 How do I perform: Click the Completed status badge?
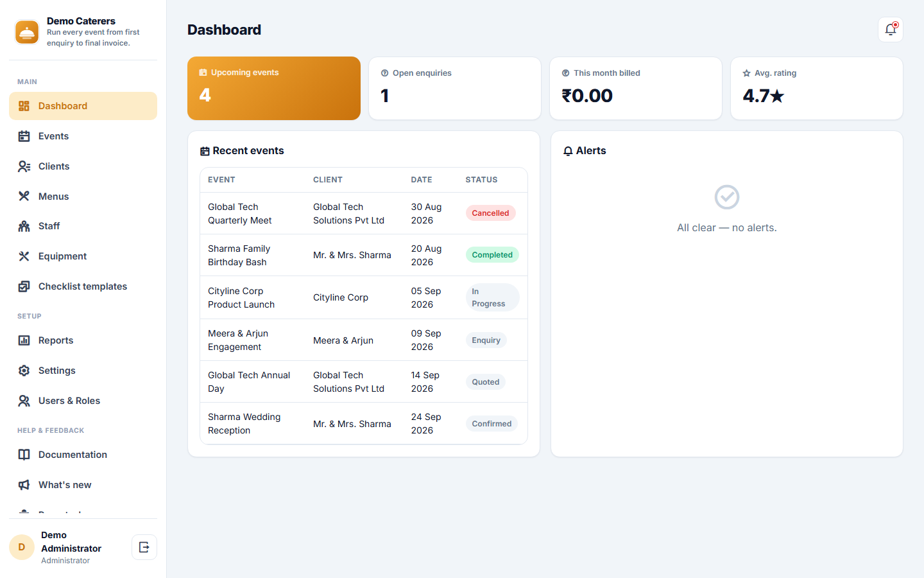click(x=492, y=255)
